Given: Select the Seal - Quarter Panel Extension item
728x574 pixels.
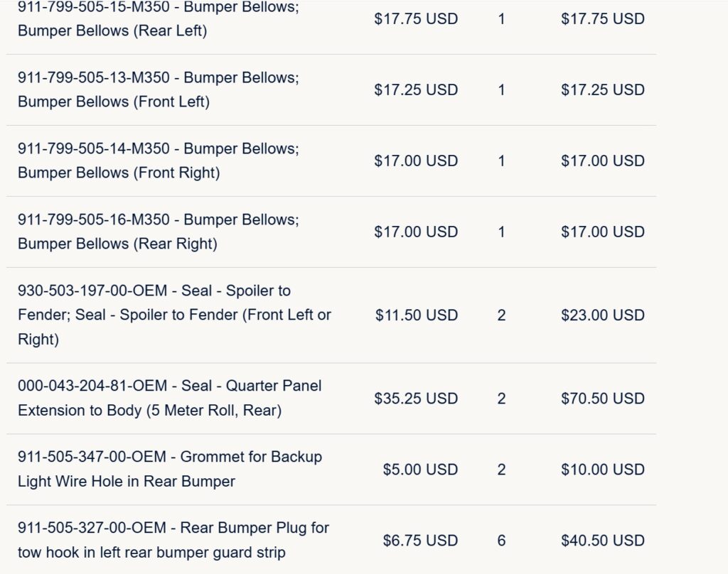Looking at the screenshot, I should pos(169,398).
